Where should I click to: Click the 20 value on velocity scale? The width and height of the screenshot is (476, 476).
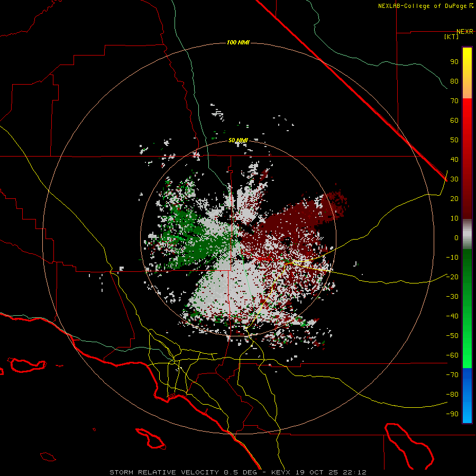click(454, 199)
